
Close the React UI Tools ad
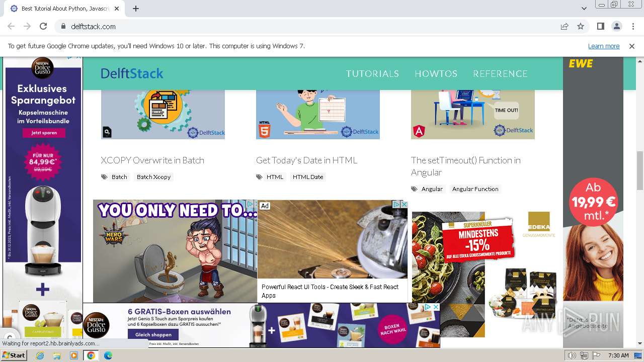pos(404,204)
